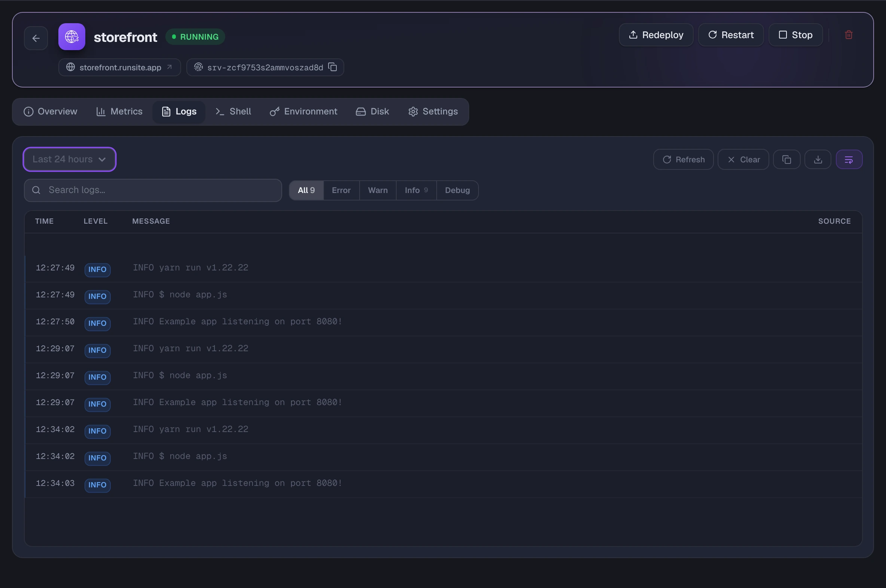Open the Last 24 hours dropdown
Image resolution: width=886 pixels, height=588 pixels.
[69, 159]
